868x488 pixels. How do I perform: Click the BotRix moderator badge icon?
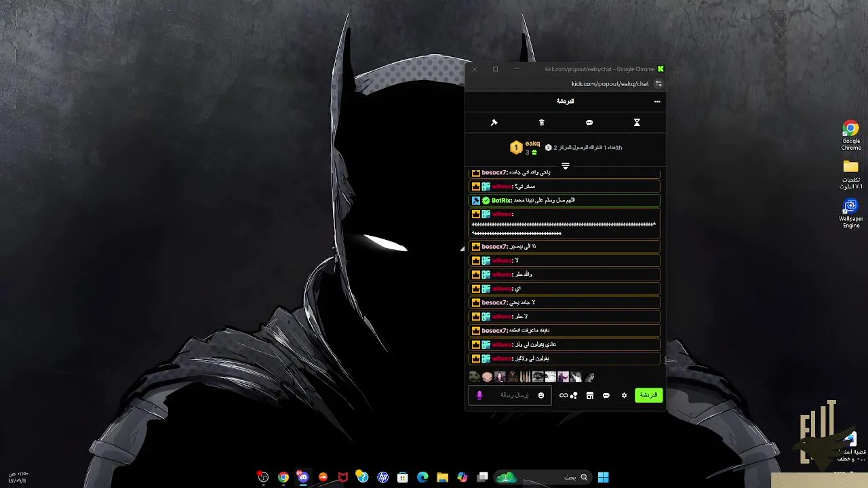point(476,201)
